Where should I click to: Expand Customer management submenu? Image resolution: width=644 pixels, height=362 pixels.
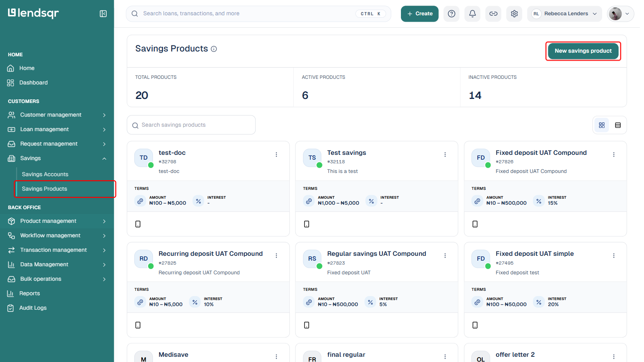(104, 115)
